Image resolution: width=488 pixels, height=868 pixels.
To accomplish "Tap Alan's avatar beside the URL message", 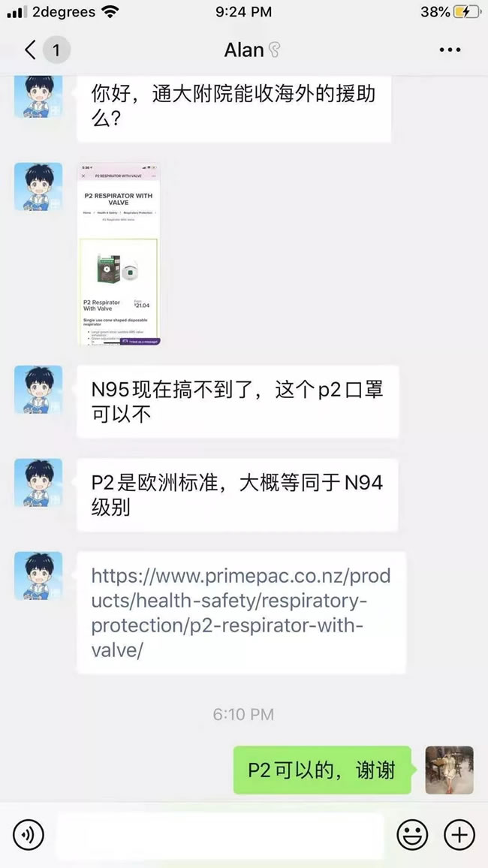I will [38, 576].
